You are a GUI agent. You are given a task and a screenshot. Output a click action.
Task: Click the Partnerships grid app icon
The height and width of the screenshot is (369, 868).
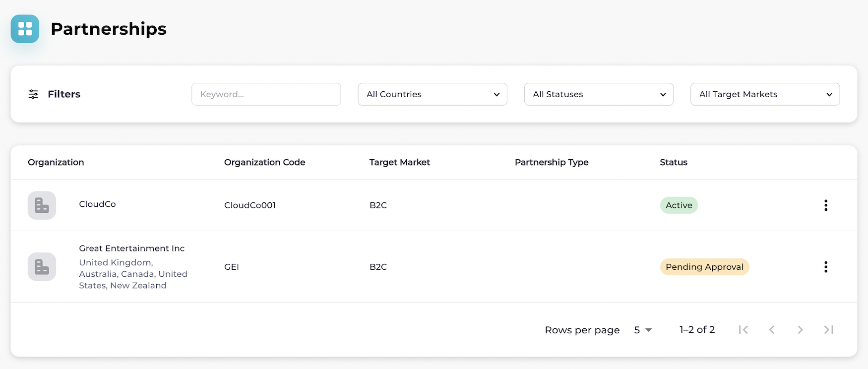[x=25, y=29]
